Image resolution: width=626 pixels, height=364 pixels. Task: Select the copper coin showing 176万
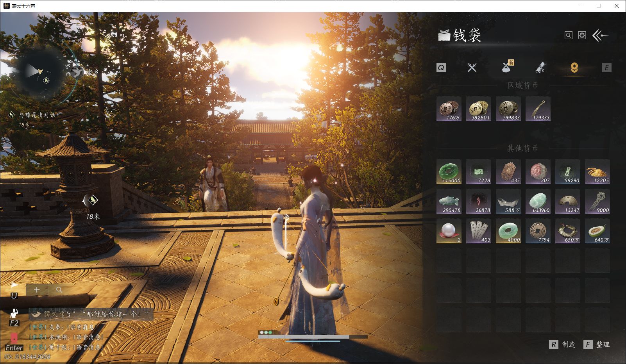[x=449, y=109]
